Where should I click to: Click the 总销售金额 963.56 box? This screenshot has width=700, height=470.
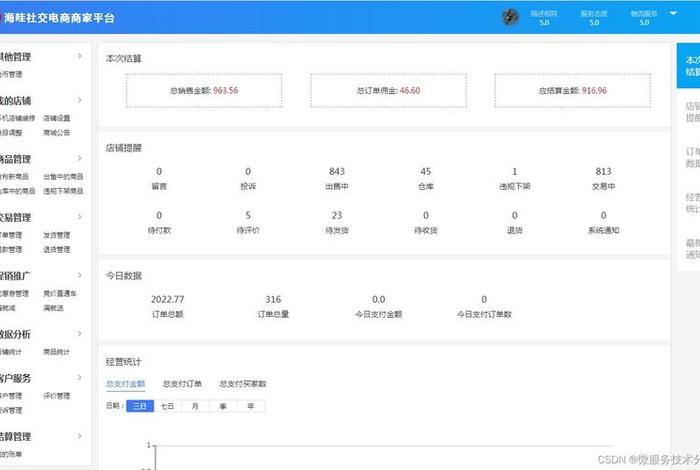click(204, 91)
